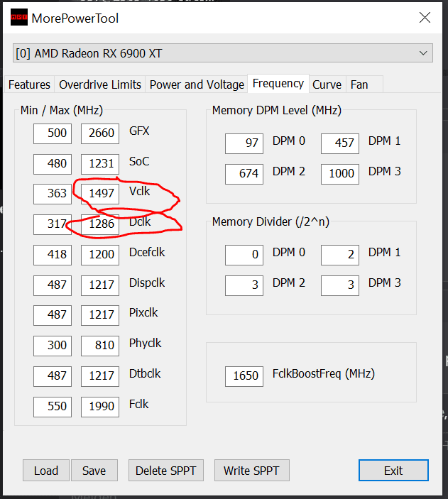
Task: Click the Dclk minimum field showing 317
Action: tap(53, 225)
